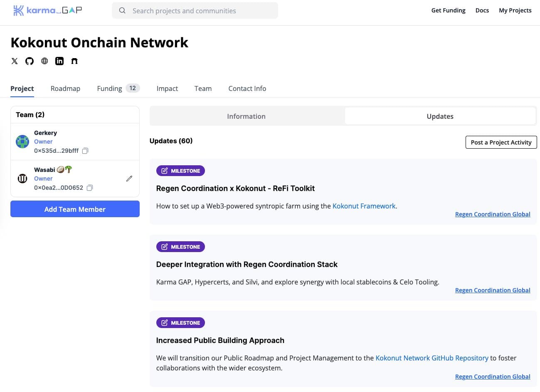Open the Karma GAP logo home link

point(47,10)
